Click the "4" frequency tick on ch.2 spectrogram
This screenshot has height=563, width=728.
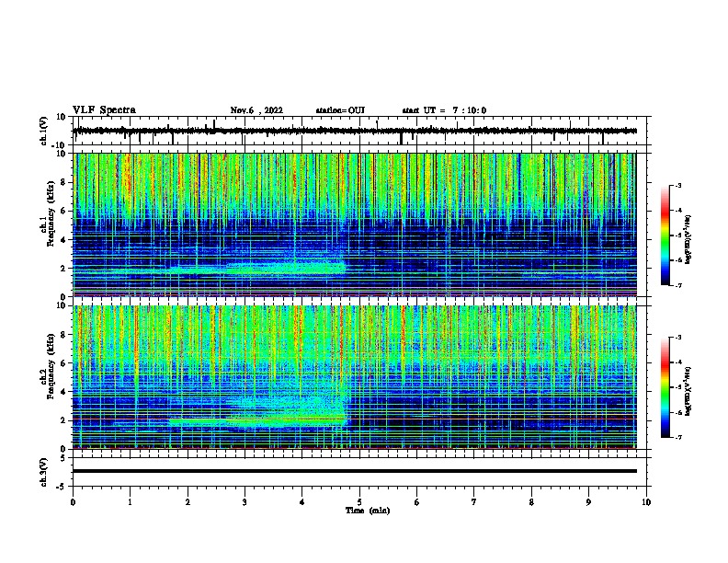(x=63, y=392)
